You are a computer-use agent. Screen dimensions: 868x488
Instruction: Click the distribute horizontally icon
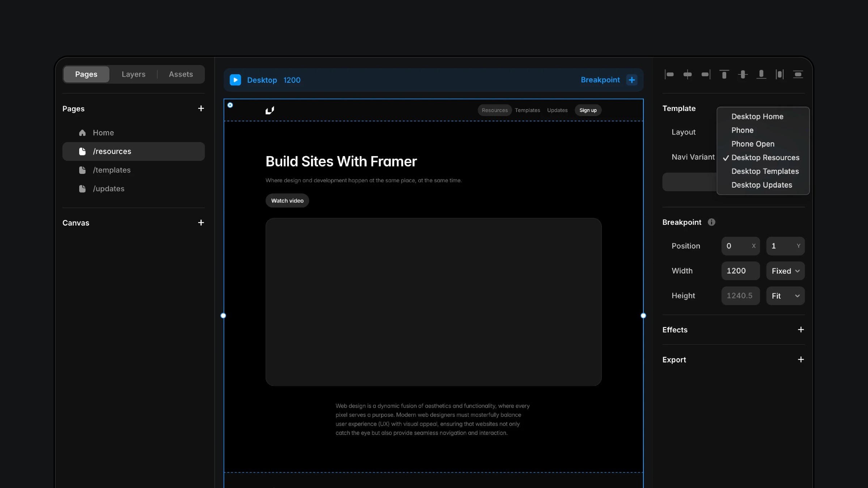pos(780,74)
